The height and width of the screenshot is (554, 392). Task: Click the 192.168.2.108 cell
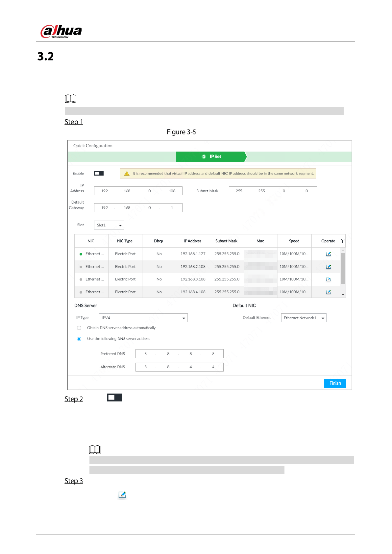pos(193,267)
